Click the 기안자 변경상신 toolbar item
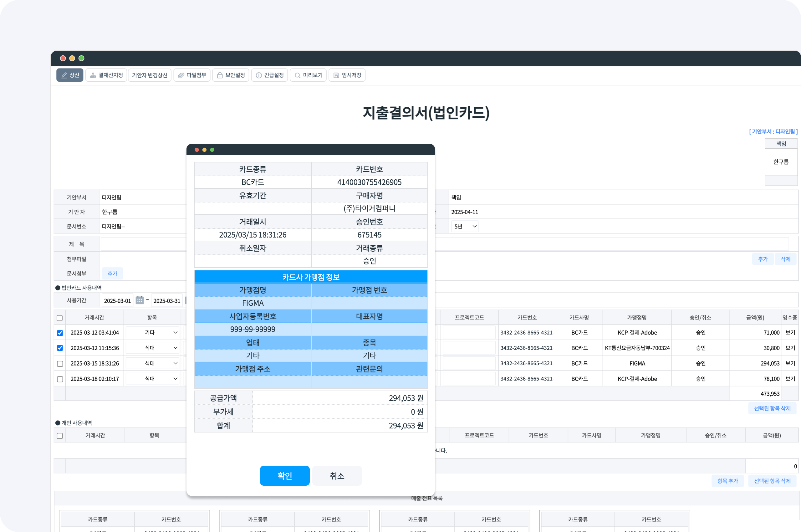801x532 pixels. (x=150, y=75)
